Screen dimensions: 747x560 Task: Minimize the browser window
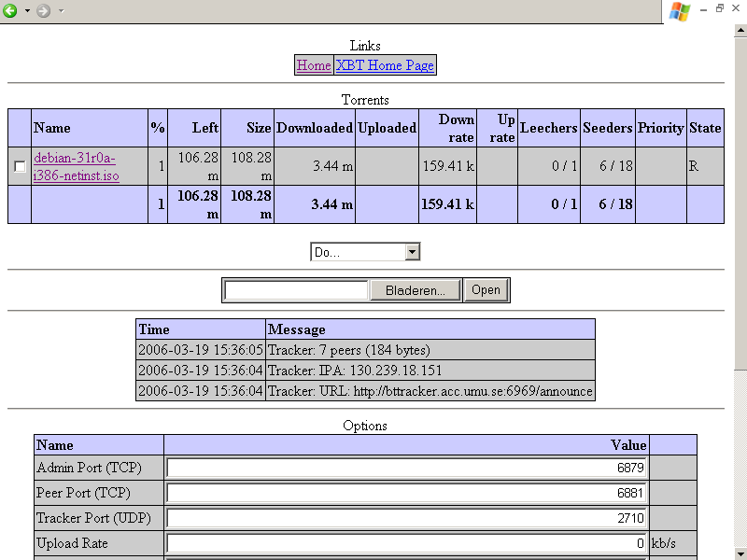(x=704, y=8)
